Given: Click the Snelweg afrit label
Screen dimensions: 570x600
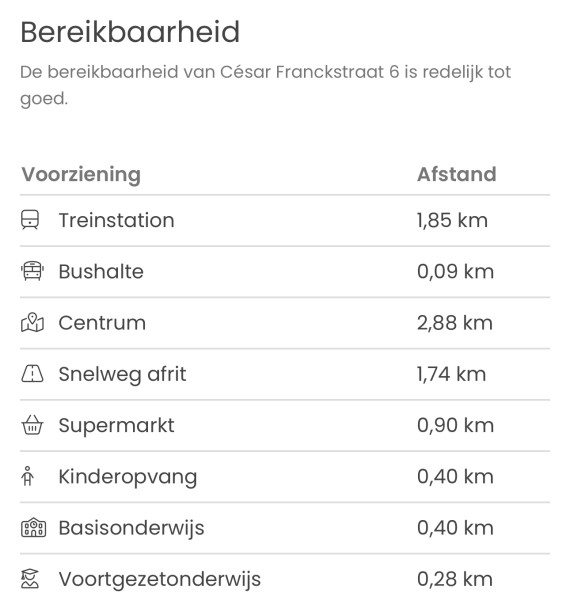Looking at the screenshot, I should 122,374.
